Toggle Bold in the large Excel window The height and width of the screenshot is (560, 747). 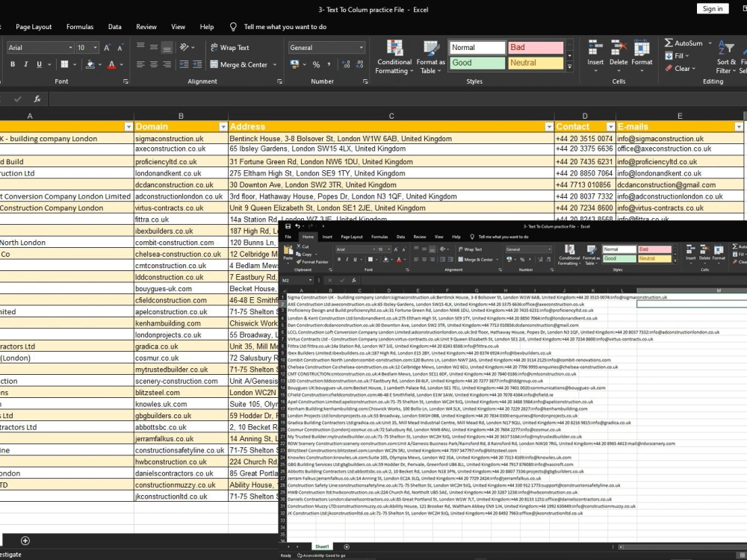13,64
